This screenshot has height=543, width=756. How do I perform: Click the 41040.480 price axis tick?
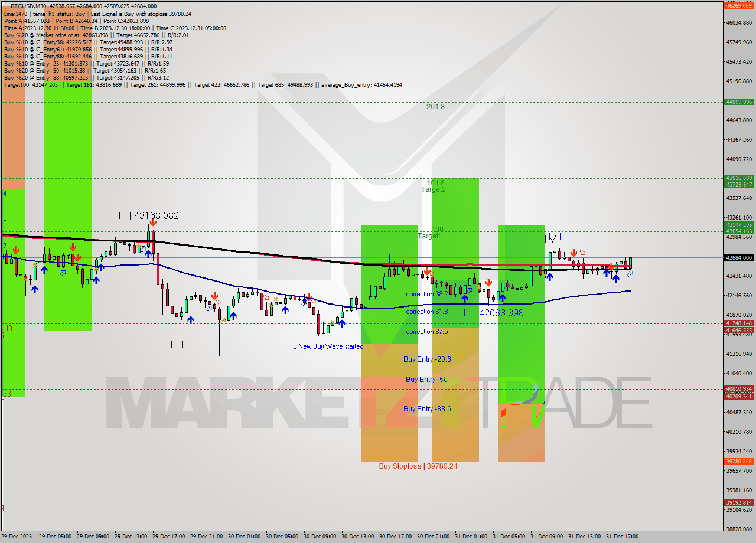(x=741, y=374)
